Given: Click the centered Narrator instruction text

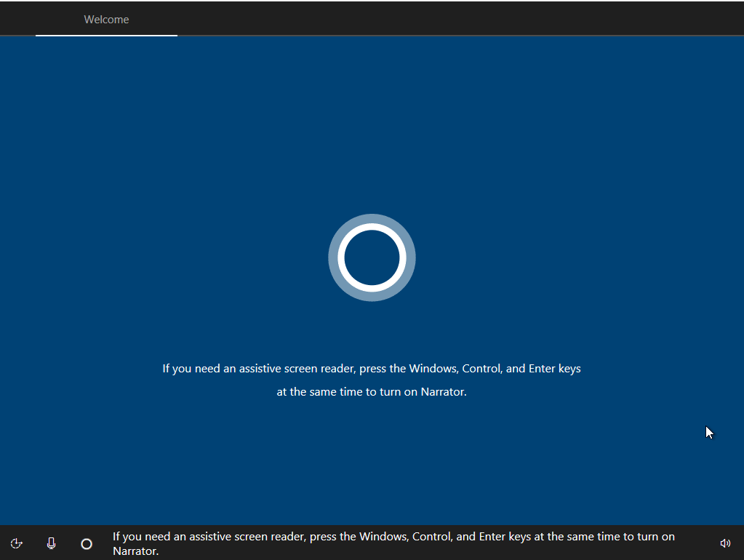Looking at the screenshot, I should tap(372, 380).
